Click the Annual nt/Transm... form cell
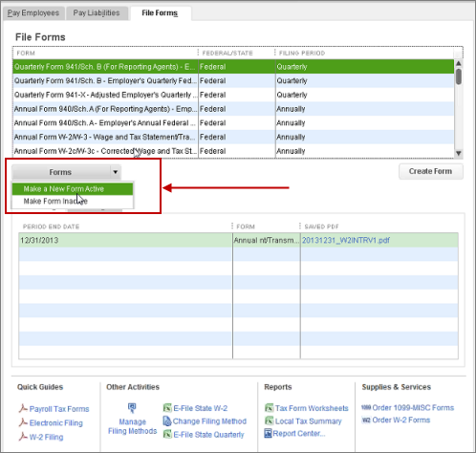 click(267, 240)
